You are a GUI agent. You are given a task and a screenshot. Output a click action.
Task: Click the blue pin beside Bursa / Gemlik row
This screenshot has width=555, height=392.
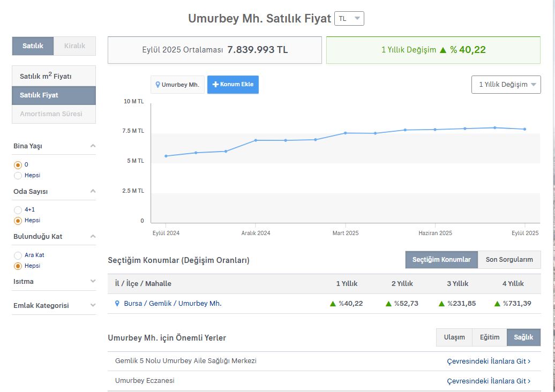click(x=117, y=303)
